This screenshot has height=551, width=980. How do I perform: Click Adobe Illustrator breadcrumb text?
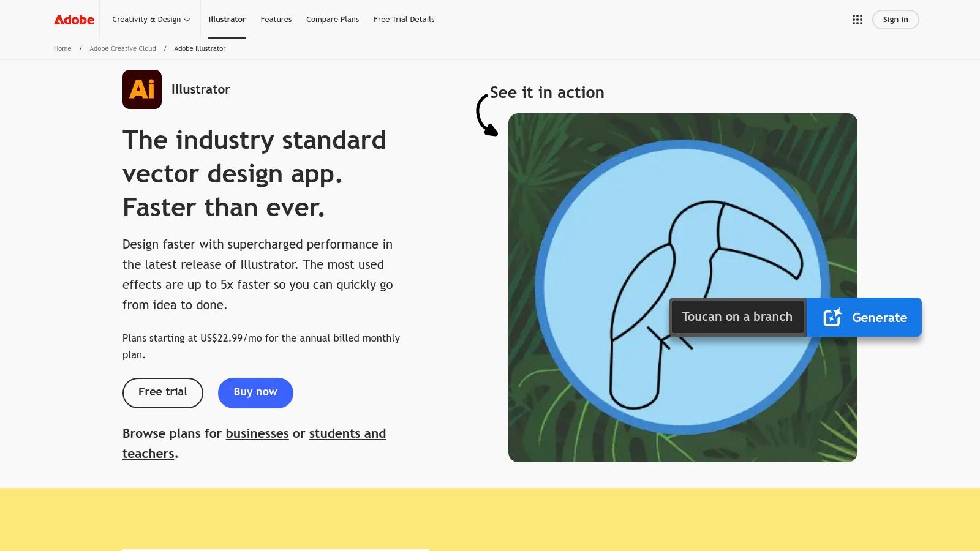[200, 48]
